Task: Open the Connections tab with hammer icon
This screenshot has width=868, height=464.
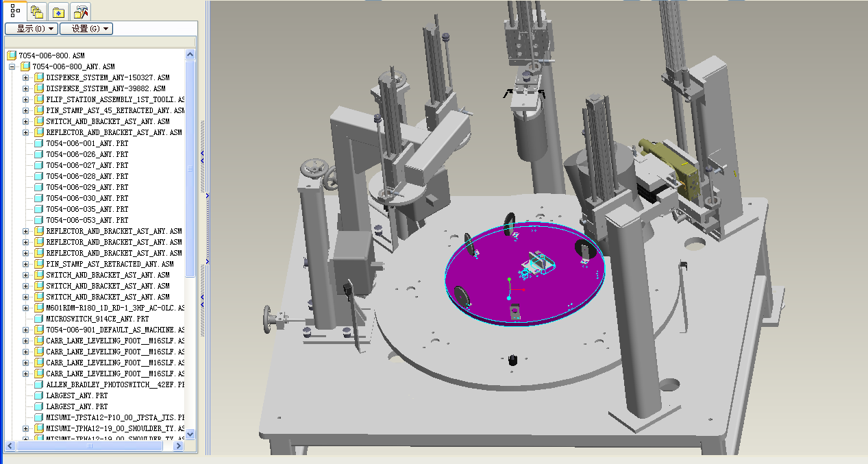Action: coord(81,11)
